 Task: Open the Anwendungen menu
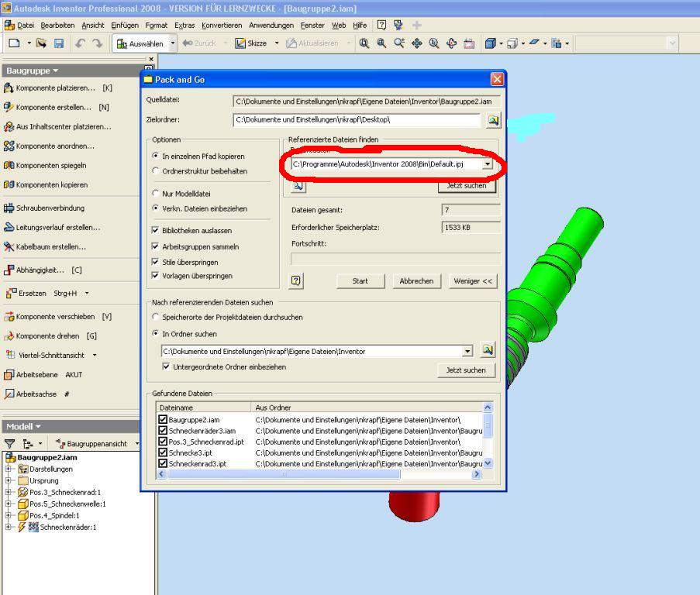click(271, 26)
